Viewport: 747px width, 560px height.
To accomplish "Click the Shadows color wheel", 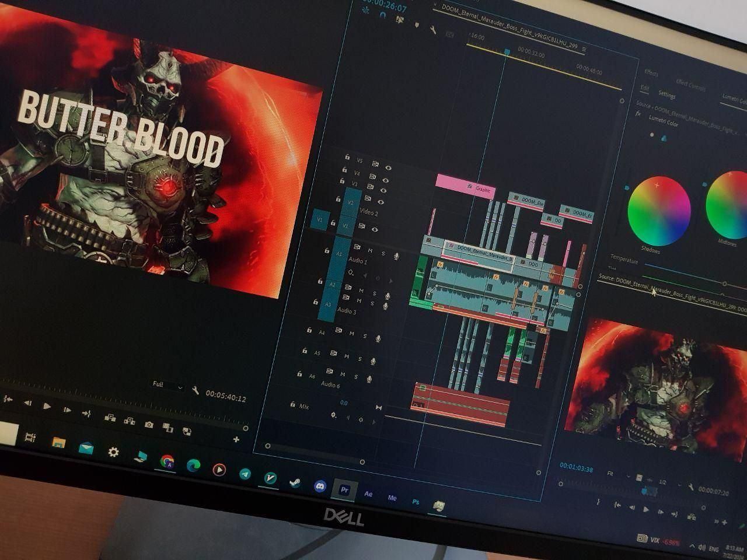I will (x=659, y=212).
